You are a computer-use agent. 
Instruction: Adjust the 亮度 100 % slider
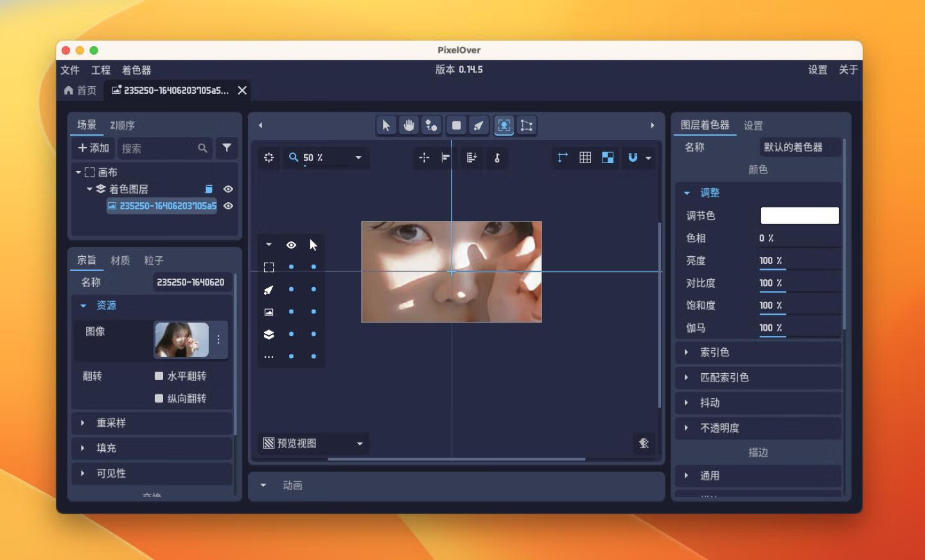click(799, 261)
